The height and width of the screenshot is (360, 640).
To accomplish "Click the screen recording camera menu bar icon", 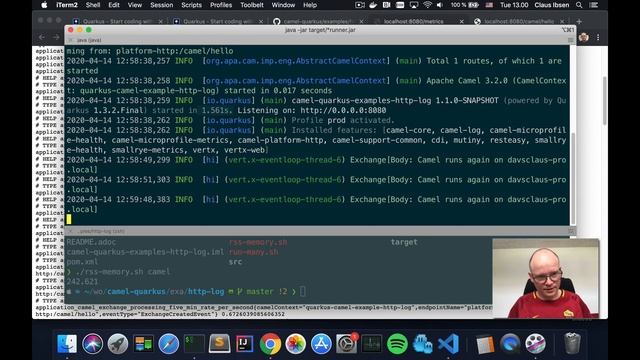I will click(x=360, y=5).
